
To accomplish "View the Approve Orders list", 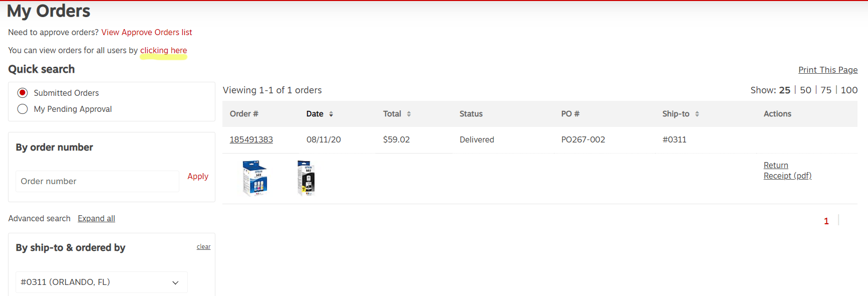I will point(146,32).
